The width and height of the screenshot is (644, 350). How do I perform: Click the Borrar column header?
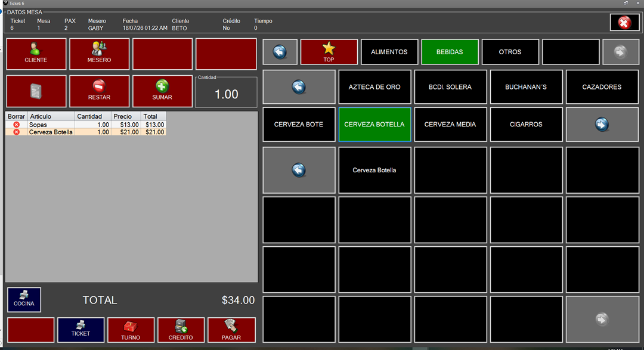click(17, 116)
